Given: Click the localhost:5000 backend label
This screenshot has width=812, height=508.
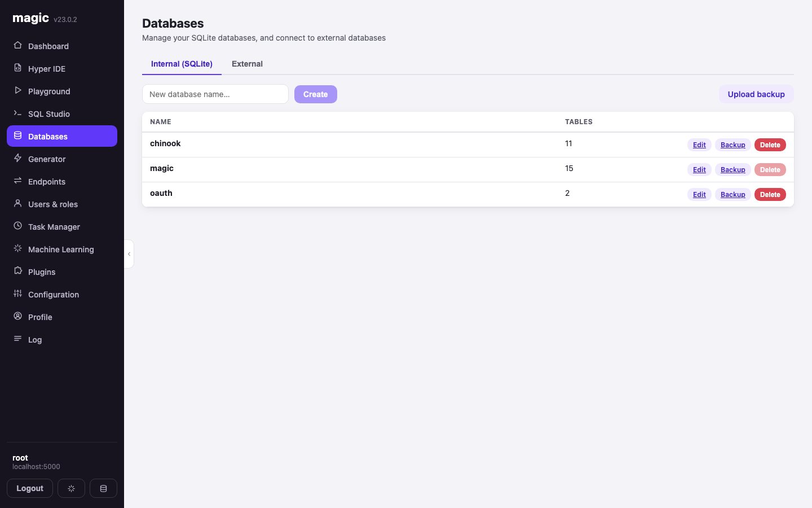Looking at the screenshot, I should point(36,467).
